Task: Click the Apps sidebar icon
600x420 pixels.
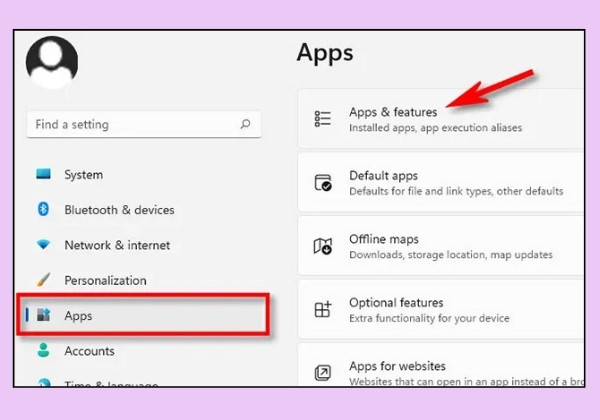Action: 43,315
